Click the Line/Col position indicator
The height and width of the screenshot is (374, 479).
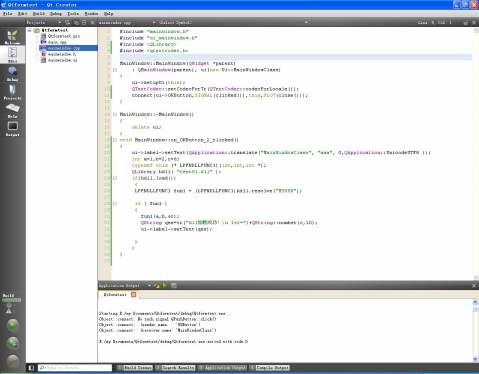(x=434, y=23)
